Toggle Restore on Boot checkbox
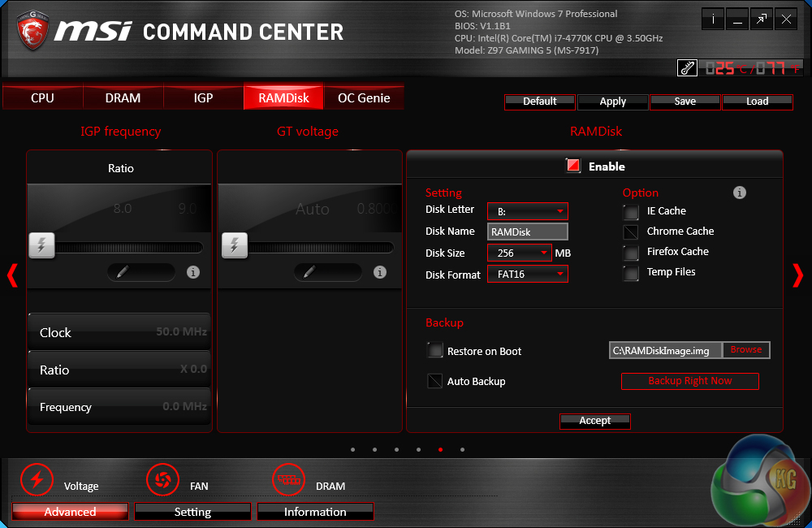Viewport: 812px width, 528px height. click(435, 350)
